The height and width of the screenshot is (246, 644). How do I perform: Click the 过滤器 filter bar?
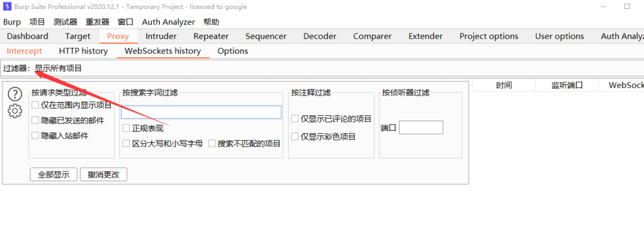(x=322, y=68)
